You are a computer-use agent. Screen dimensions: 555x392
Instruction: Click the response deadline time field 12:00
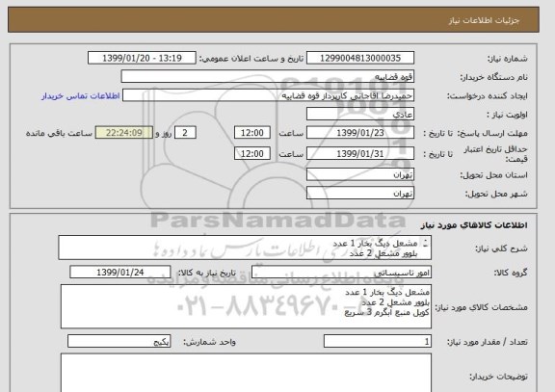pyautogui.click(x=252, y=133)
